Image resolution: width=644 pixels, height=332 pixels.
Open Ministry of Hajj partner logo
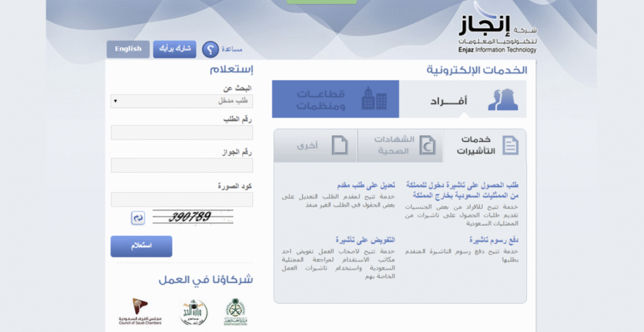pyautogui.click(x=194, y=313)
